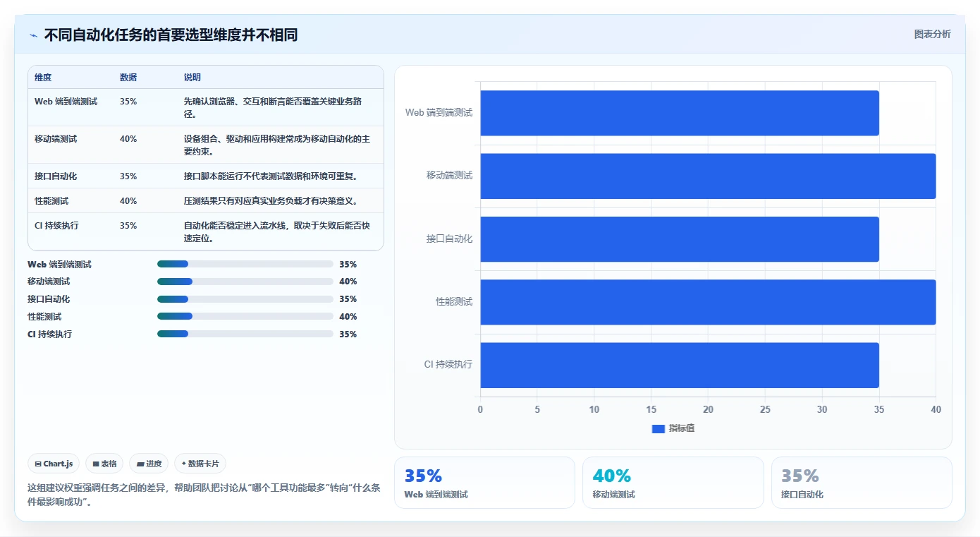
Task: Click the summary paragraph starting 这组建议权重
Action: click(204, 495)
